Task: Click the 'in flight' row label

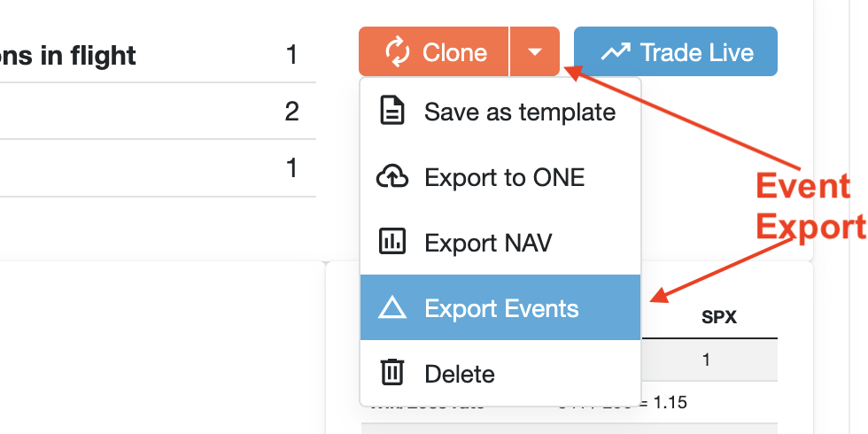Action: pyautogui.click(x=68, y=56)
